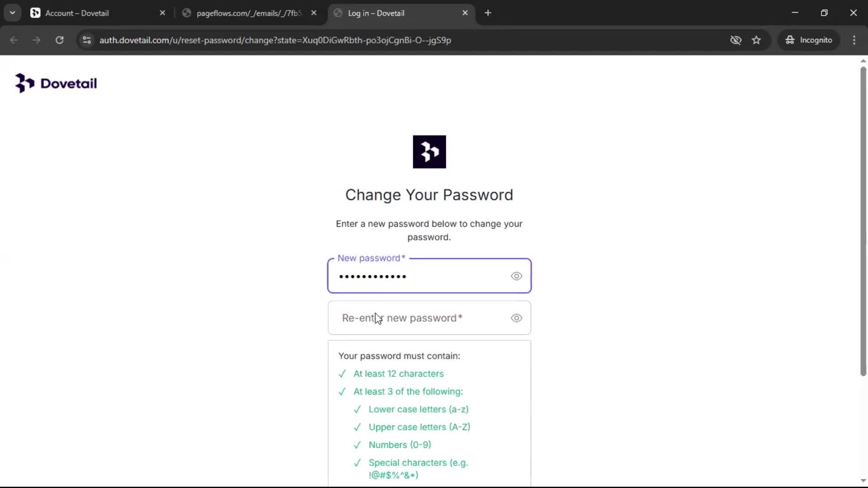
Task: Show the re-entered password characters
Action: point(516,318)
